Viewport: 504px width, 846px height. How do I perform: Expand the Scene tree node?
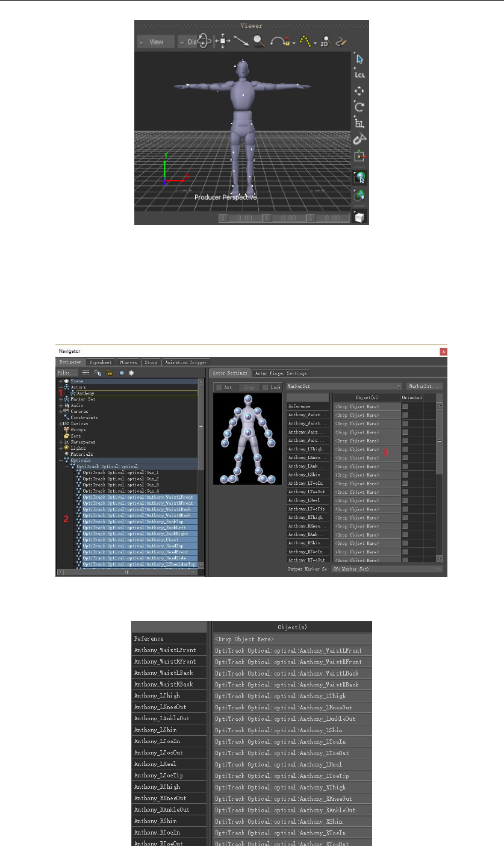(x=61, y=381)
